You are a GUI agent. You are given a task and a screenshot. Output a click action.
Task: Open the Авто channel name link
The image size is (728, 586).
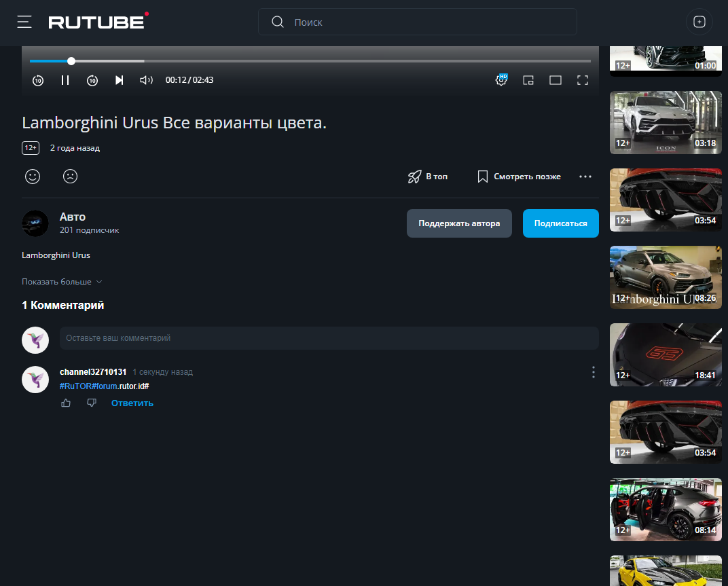click(73, 217)
